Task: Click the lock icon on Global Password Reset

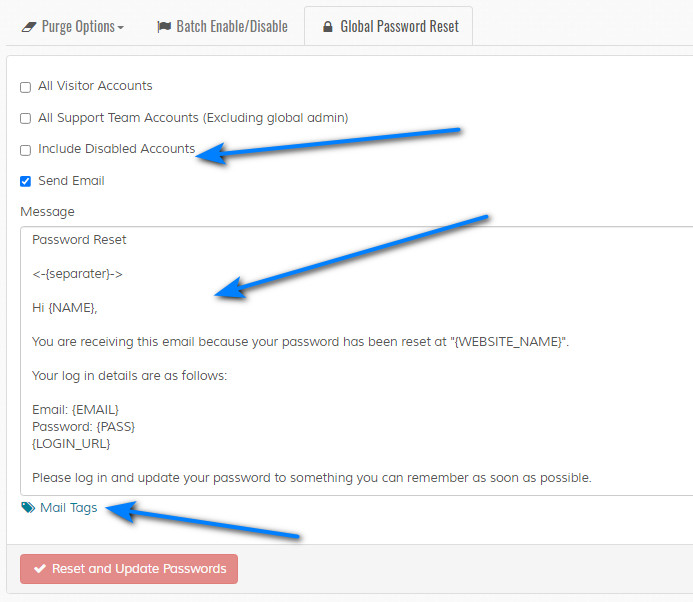Action: [327, 27]
